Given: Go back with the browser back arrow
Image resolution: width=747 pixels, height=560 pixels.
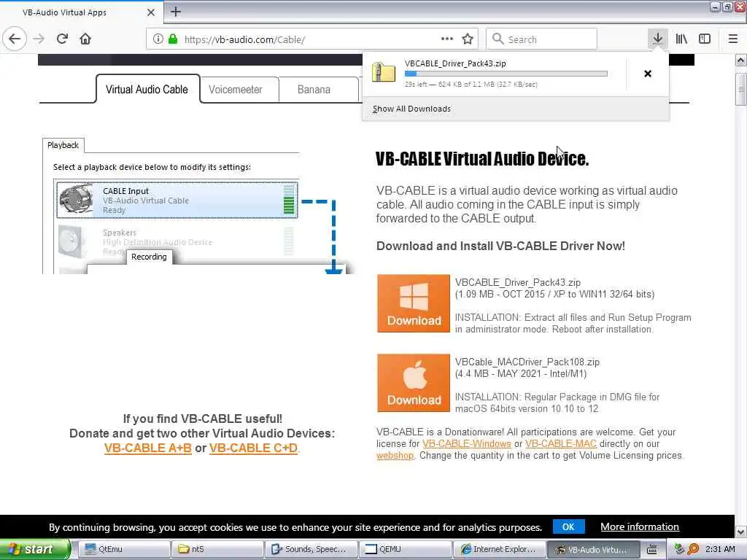Looking at the screenshot, I should pos(15,39).
